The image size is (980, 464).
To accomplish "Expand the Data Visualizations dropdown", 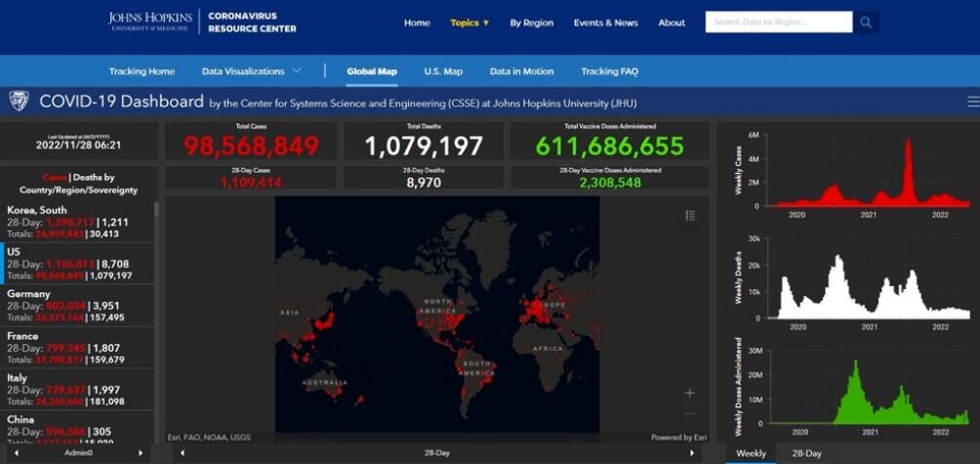I will click(x=249, y=71).
